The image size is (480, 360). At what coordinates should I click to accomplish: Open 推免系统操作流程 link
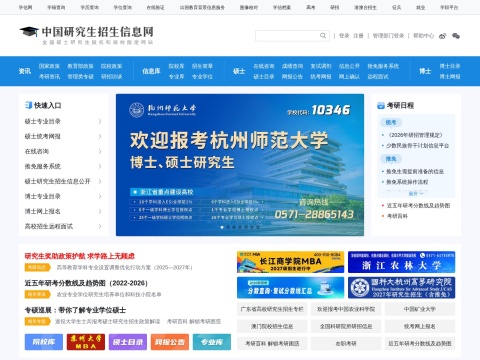(x=407, y=182)
